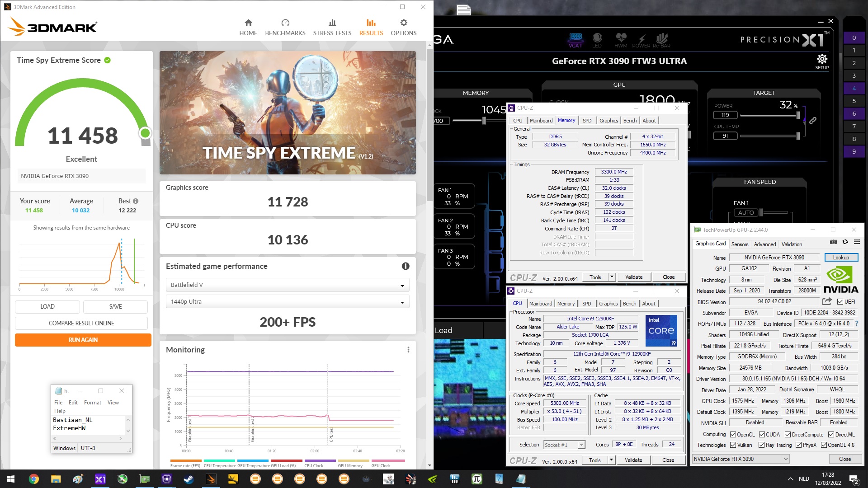This screenshot has width=868, height=488.
Task: Select profile 4 in Precision X1
Action: pos(854,88)
